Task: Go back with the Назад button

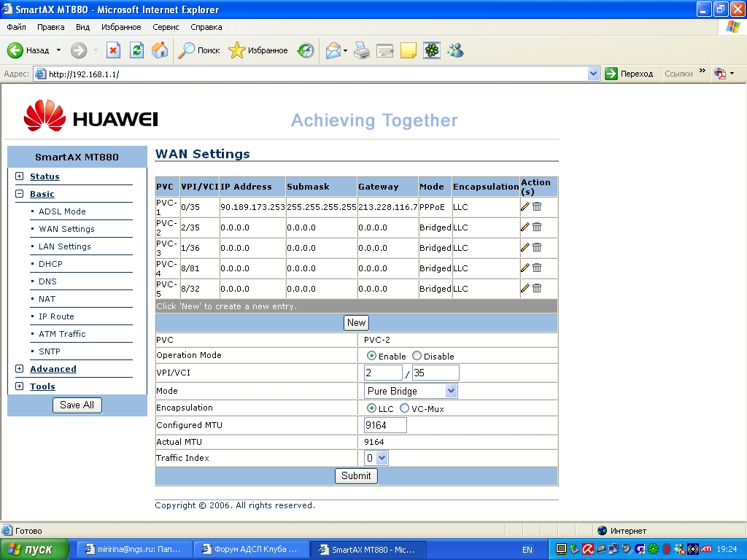Action: [x=28, y=50]
